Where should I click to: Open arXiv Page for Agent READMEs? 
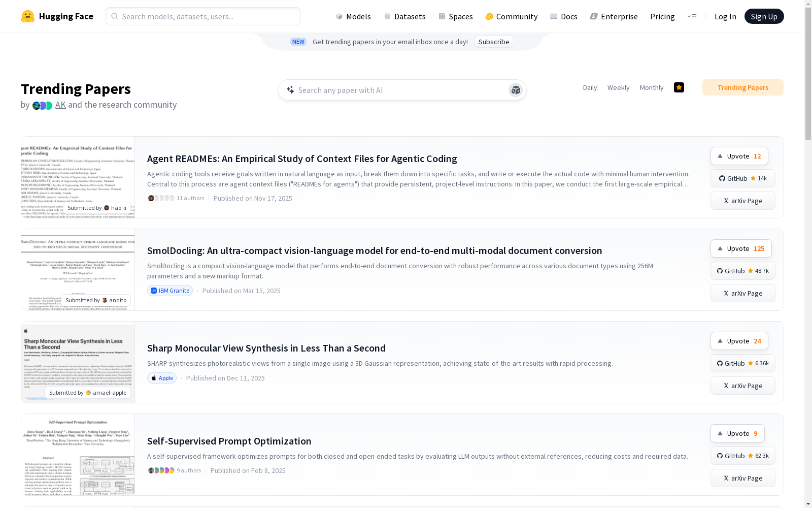pyautogui.click(x=743, y=201)
